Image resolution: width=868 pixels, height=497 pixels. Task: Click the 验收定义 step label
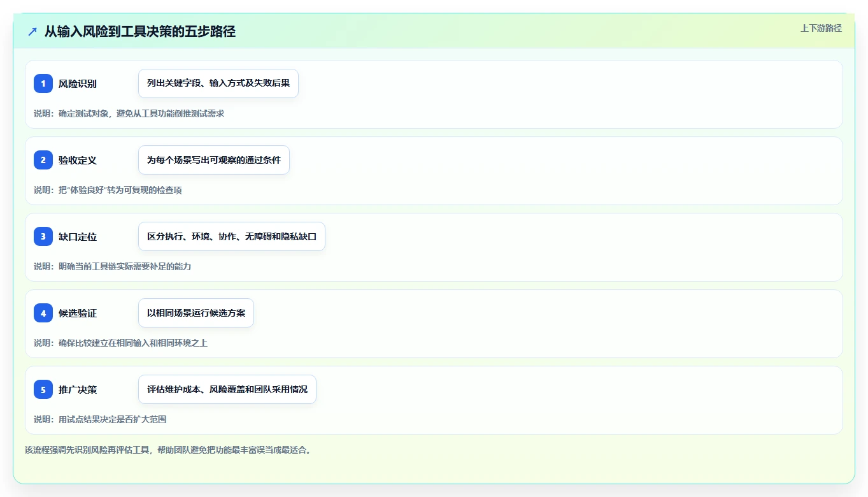coord(78,160)
